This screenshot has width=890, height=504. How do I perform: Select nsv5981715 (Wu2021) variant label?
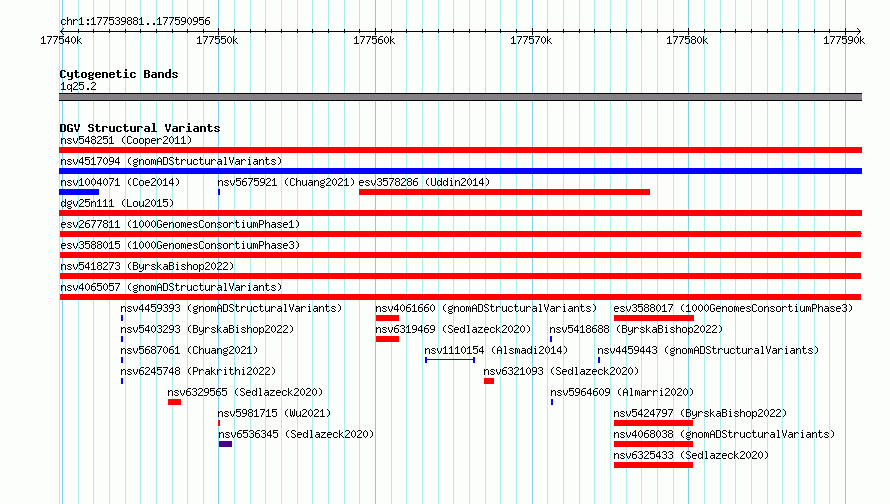[x=274, y=413]
